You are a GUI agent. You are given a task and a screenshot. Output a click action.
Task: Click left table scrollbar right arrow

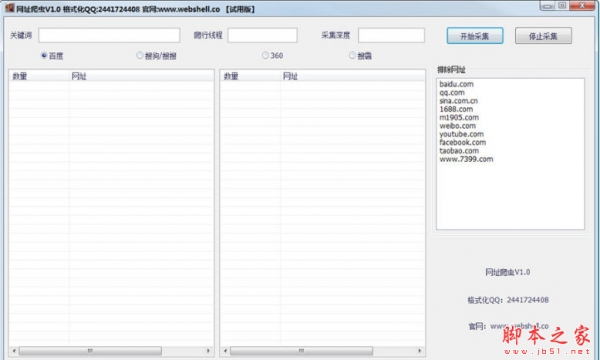[208, 350]
